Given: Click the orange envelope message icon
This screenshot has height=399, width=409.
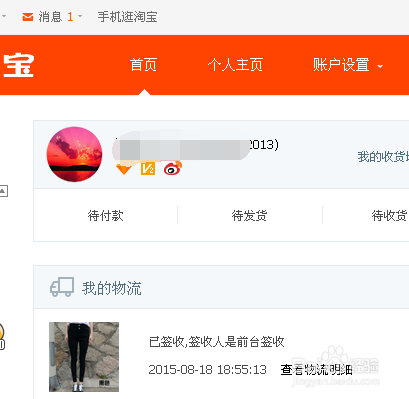Looking at the screenshot, I should 28,17.
